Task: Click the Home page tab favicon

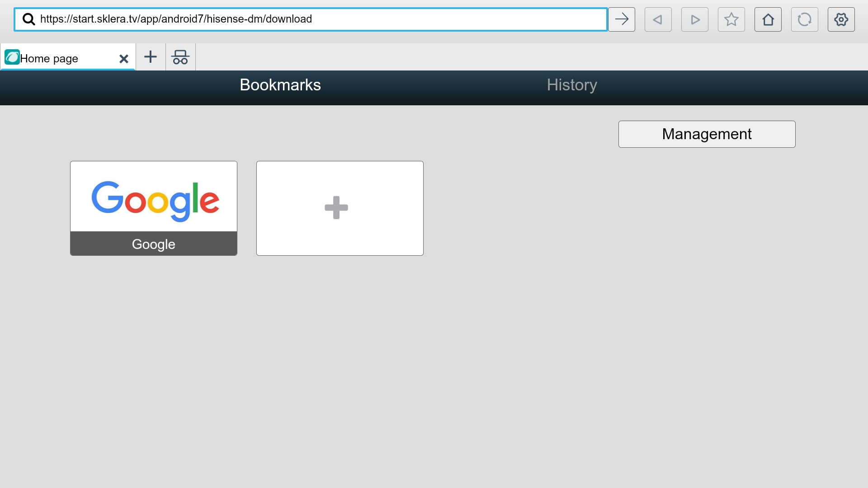Action: pyautogui.click(x=12, y=57)
